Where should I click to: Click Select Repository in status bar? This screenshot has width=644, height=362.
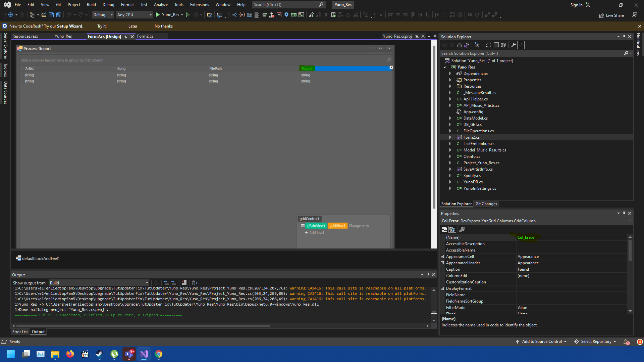click(595, 342)
